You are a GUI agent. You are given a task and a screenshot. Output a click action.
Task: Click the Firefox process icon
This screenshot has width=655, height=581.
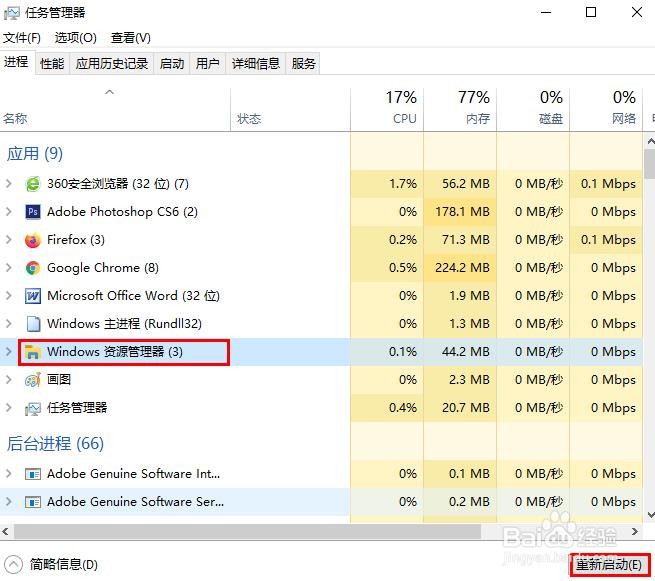tap(33, 240)
